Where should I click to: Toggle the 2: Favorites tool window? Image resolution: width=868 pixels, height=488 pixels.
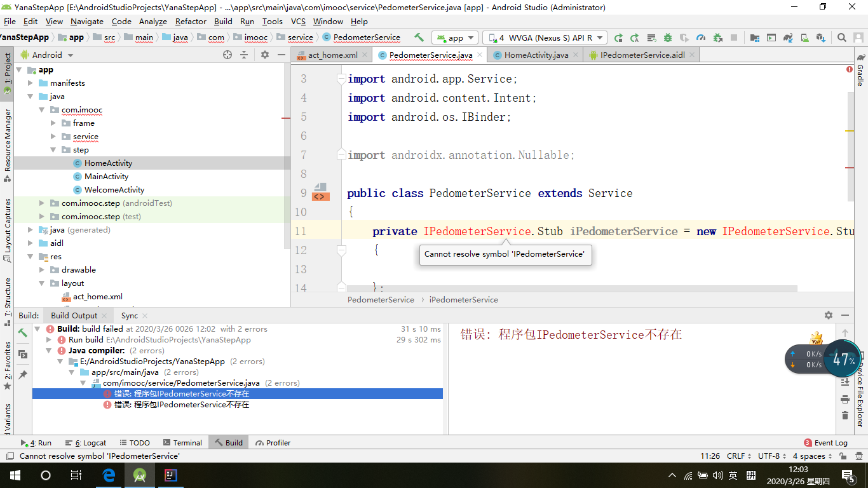pos(8,365)
